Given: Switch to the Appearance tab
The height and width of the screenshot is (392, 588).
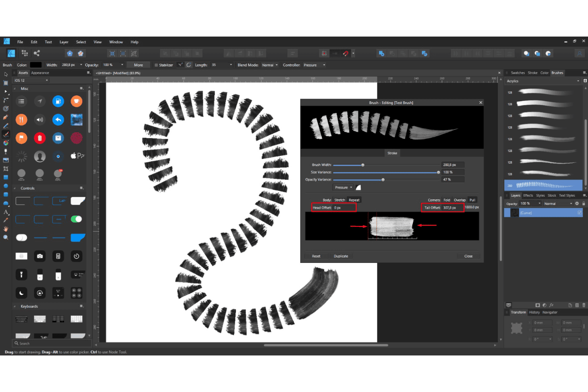Looking at the screenshot, I should tap(40, 73).
